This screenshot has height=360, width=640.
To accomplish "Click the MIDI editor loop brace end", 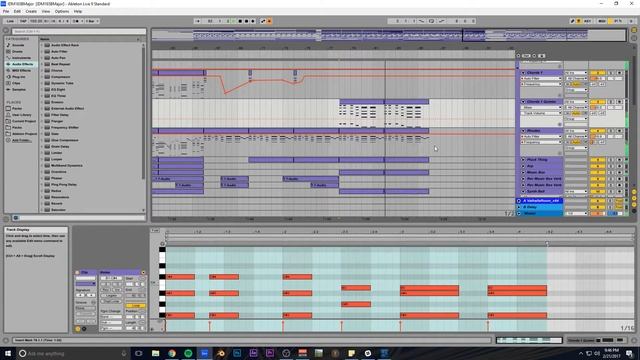I will coord(547,244).
